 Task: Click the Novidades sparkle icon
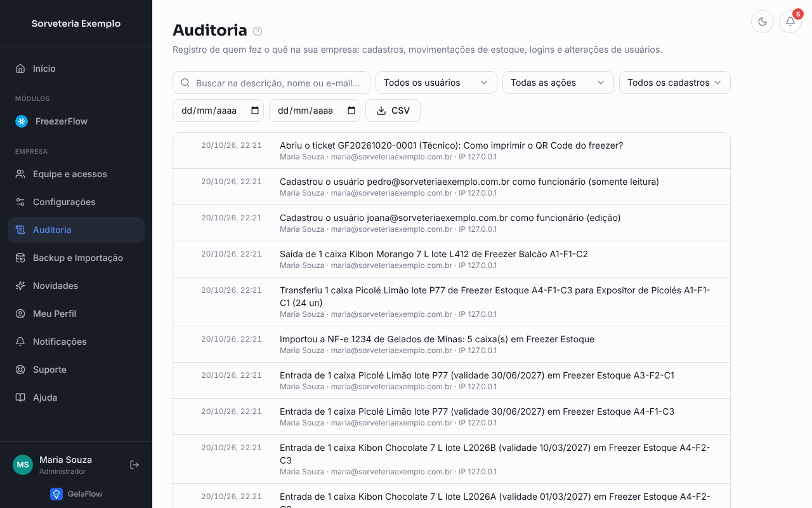coord(20,286)
